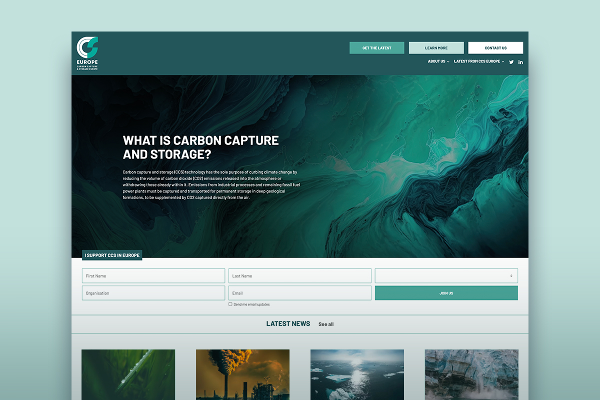Expand the About Us menu
The image size is (600, 400).
click(438, 61)
